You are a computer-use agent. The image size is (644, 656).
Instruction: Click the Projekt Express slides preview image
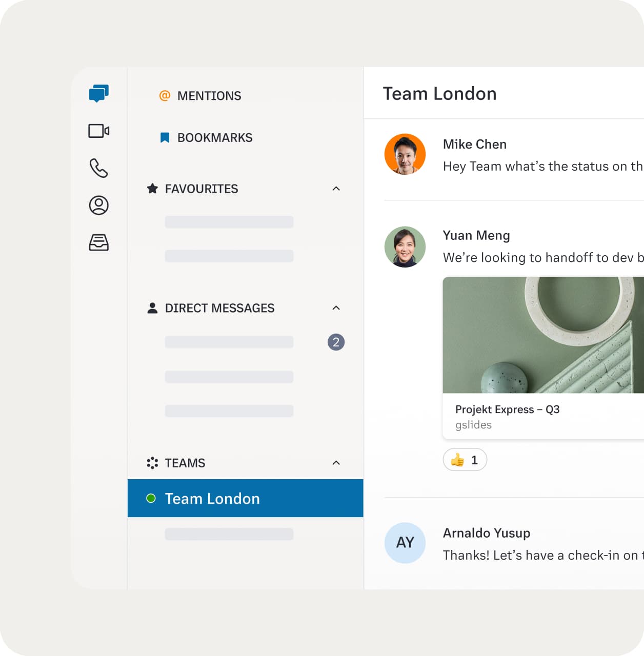pos(542,335)
